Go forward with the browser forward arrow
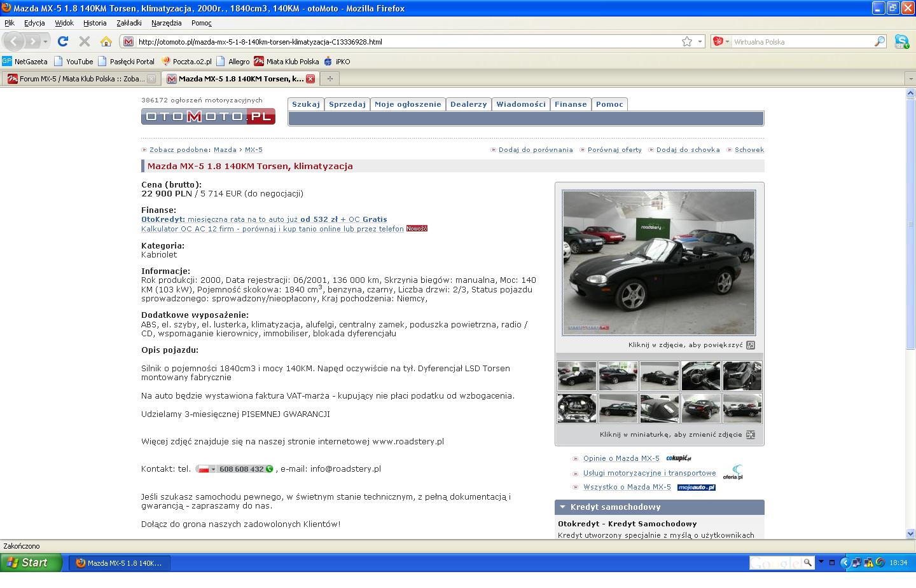 pyautogui.click(x=33, y=41)
